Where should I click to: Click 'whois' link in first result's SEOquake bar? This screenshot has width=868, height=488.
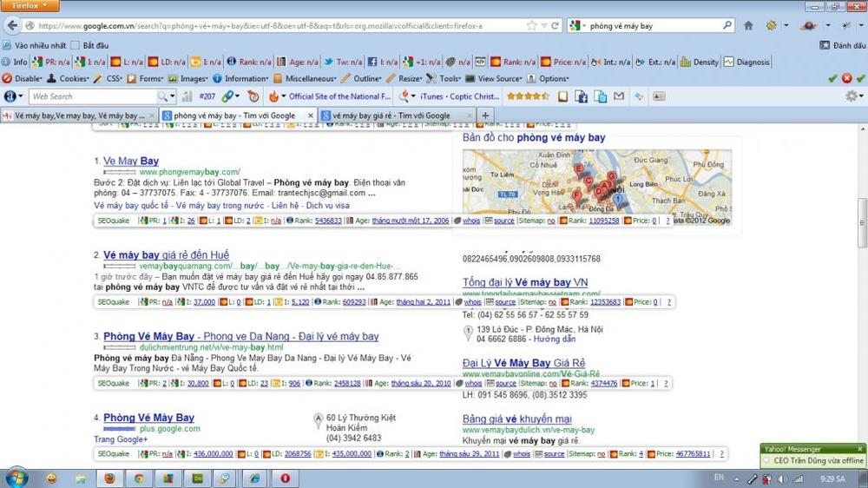coord(471,221)
